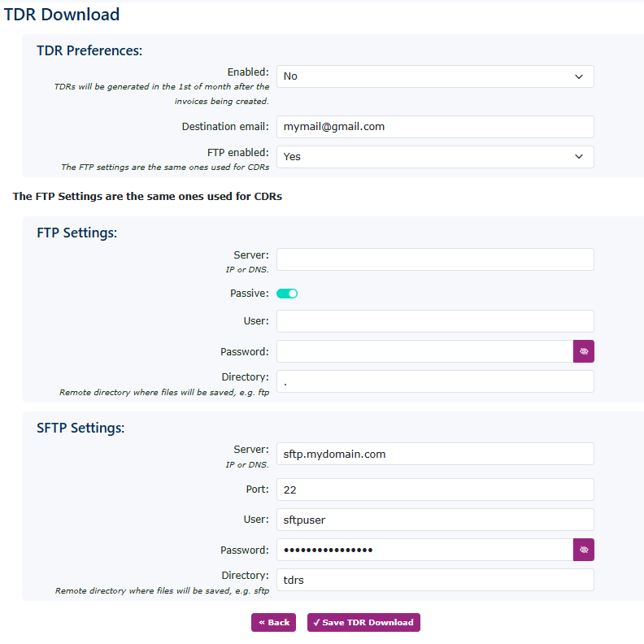Click the FTP Directory field
Image resolution: width=644 pixels, height=644 pixels.
434,381
